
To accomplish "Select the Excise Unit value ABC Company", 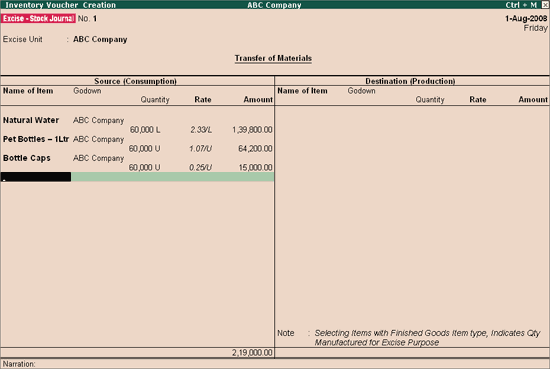I will click(100, 39).
